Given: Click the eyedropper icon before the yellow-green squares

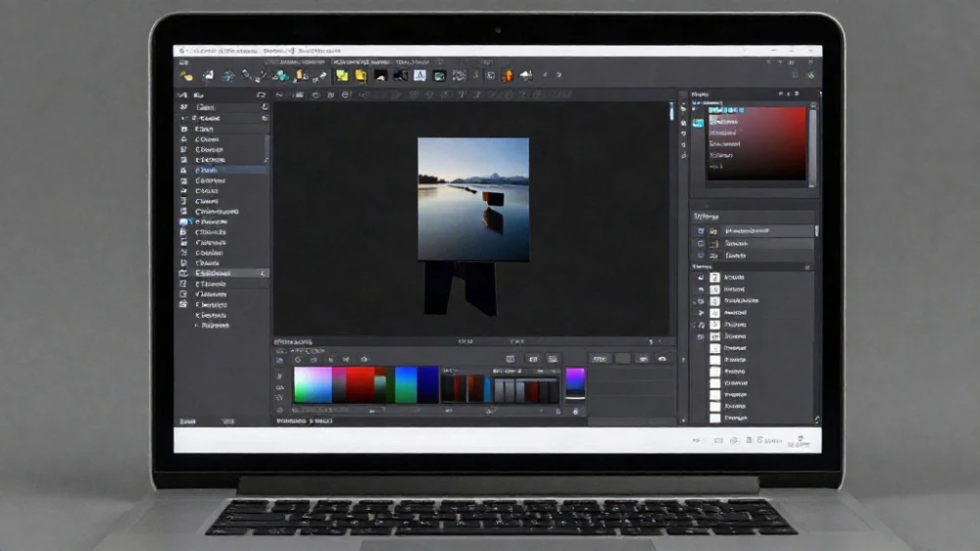Looking at the screenshot, I should [320, 76].
